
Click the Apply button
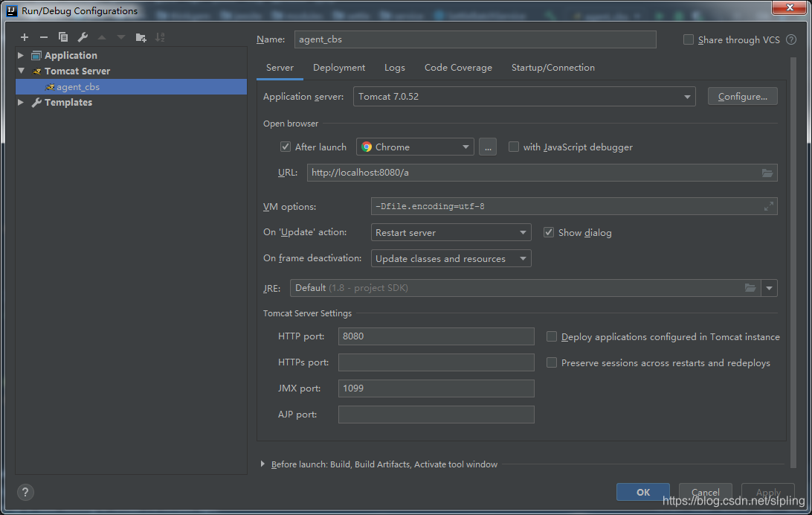tap(768, 492)
